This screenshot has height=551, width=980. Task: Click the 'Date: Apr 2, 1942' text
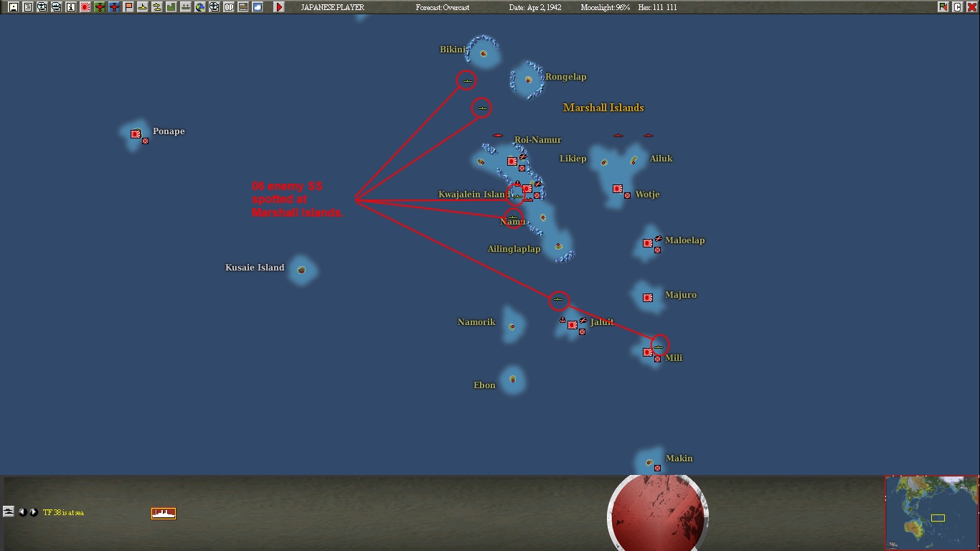(535, 7)
